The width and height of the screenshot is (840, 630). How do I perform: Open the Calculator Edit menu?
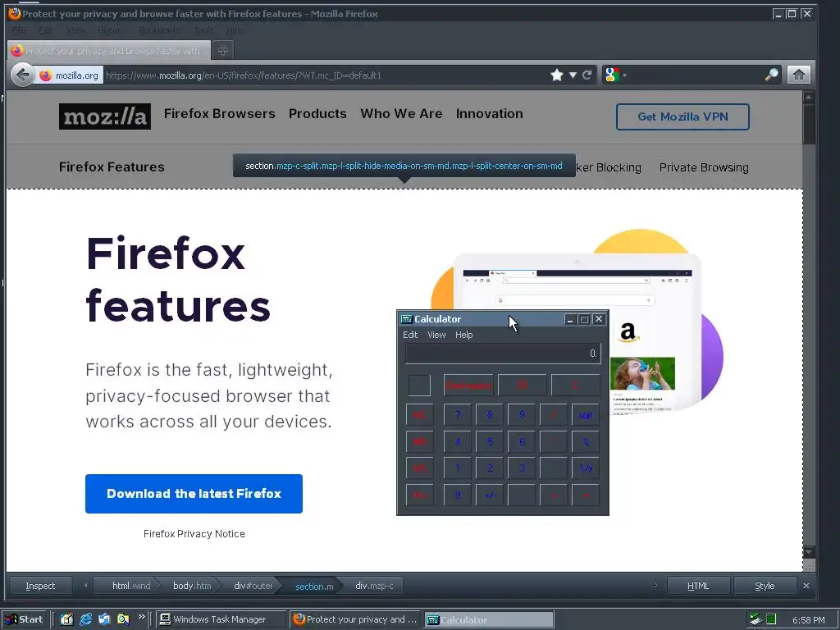[x=410, y=335]
